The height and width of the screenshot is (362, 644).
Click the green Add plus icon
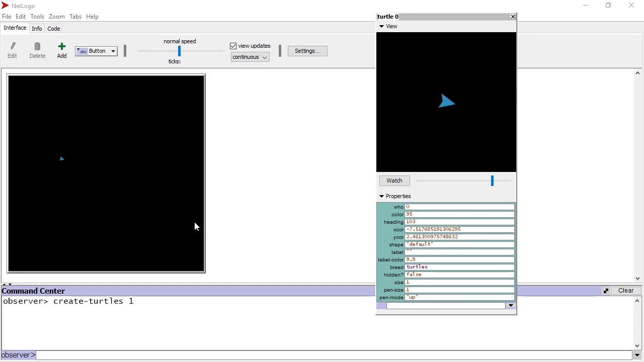[62, 47]
